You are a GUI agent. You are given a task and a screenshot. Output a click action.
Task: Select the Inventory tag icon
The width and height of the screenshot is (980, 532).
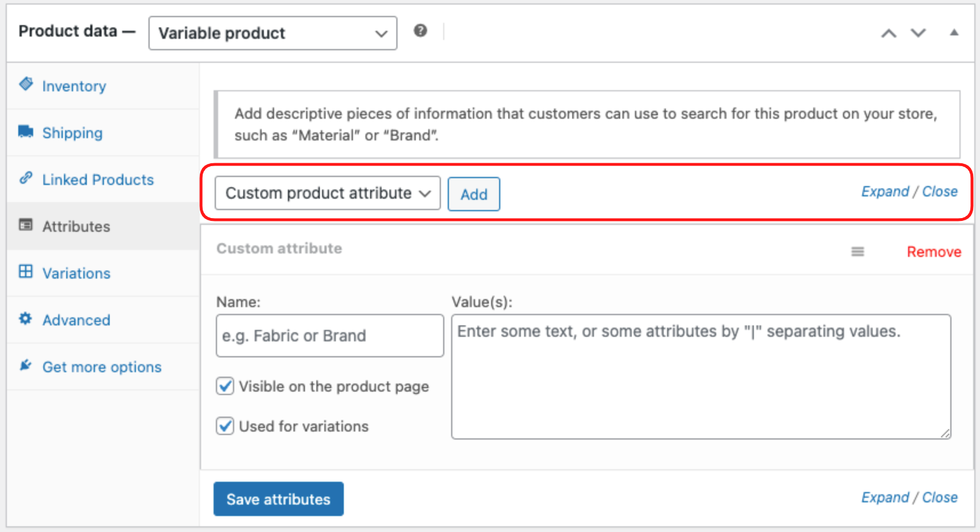[26, 84]
